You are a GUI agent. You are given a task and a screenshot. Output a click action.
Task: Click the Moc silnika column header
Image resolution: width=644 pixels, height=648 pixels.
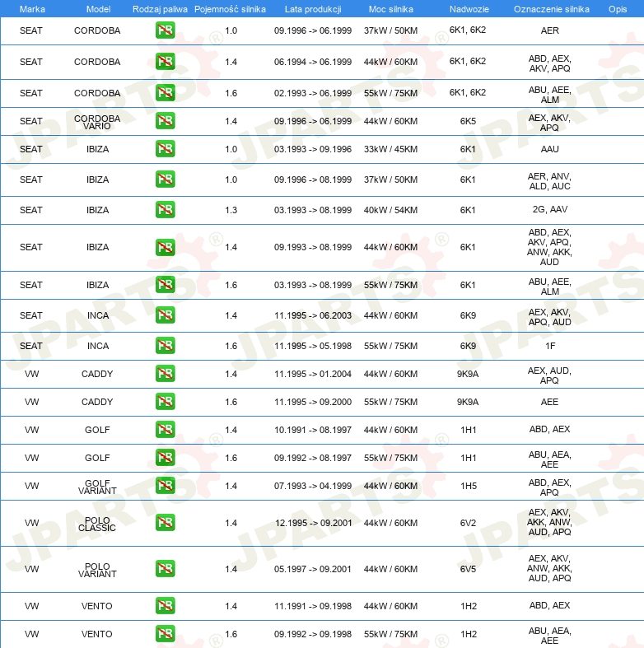[390, 9]
